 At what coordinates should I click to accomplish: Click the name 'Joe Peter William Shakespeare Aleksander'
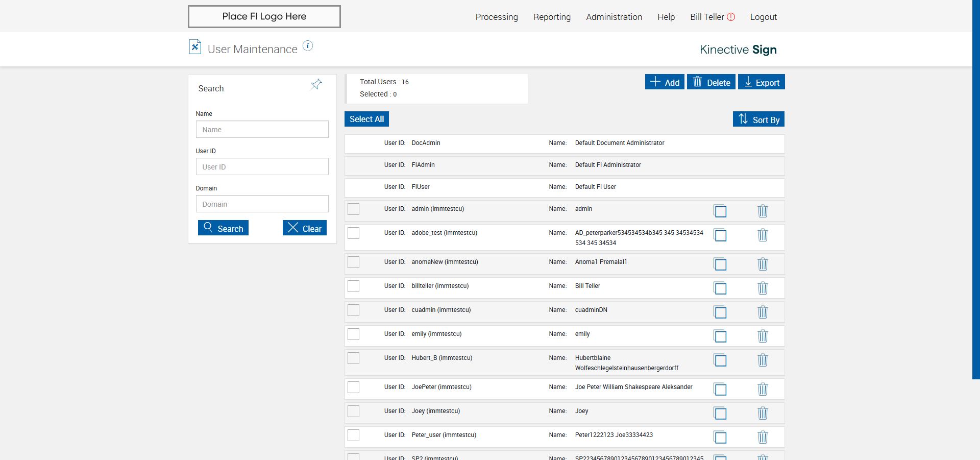[x=633, y=387]
